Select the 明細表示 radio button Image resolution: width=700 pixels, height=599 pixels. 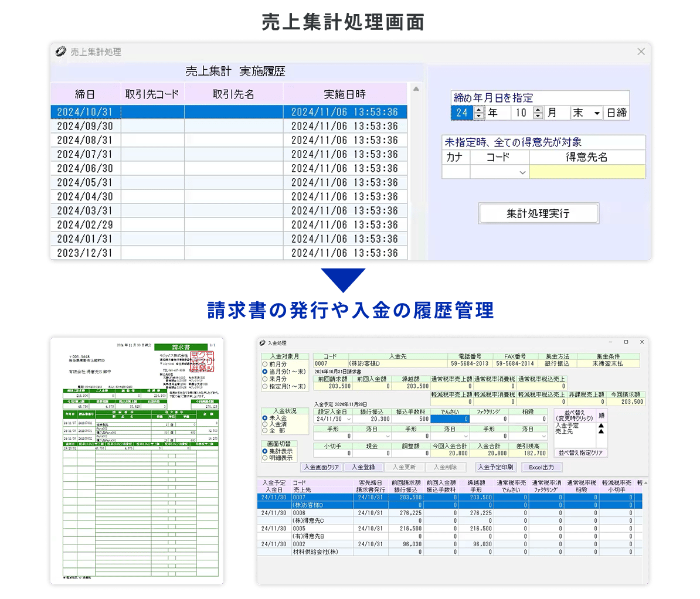pyautogui.click(x=265, y=458)
